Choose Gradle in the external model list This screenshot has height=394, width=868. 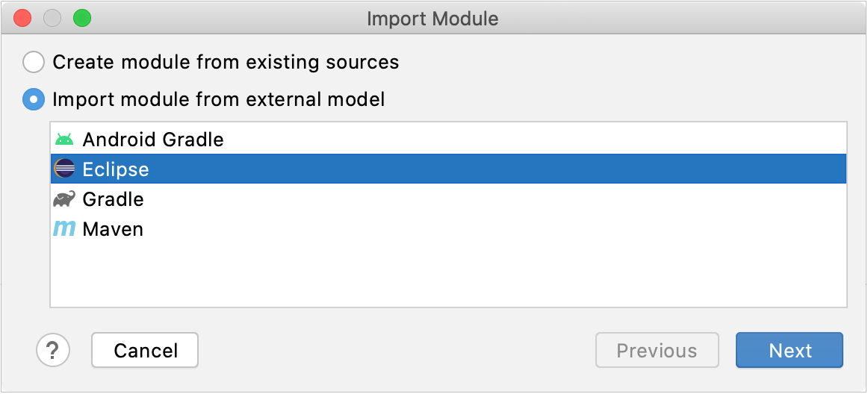(x=448, y=198)
